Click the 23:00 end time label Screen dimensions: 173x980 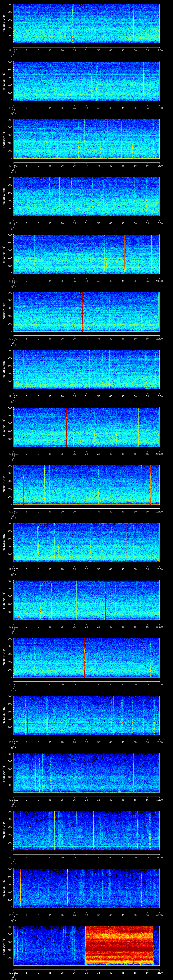(159, 396)
